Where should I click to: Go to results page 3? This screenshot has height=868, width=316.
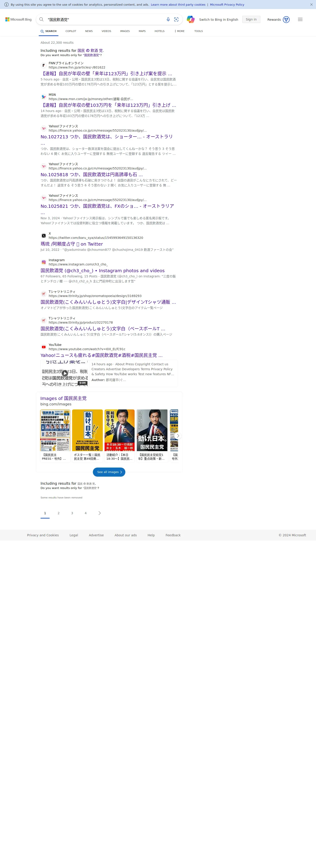tap(72, 513)
